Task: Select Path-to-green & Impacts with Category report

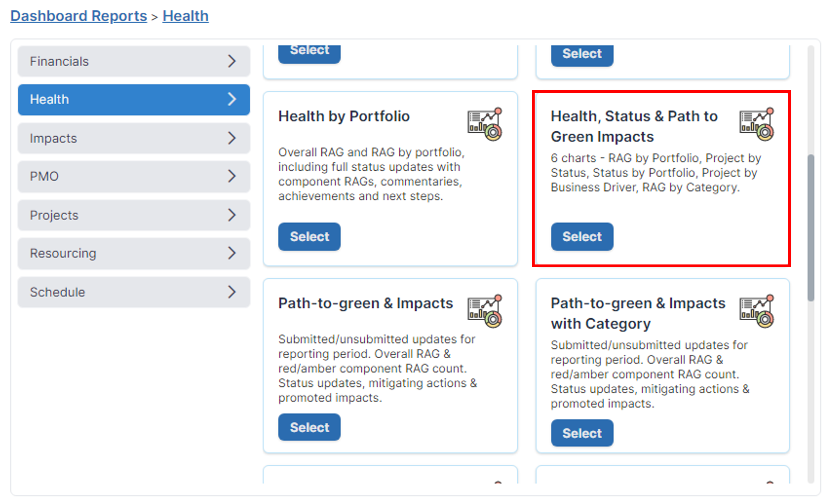Action: click(582, 433)
